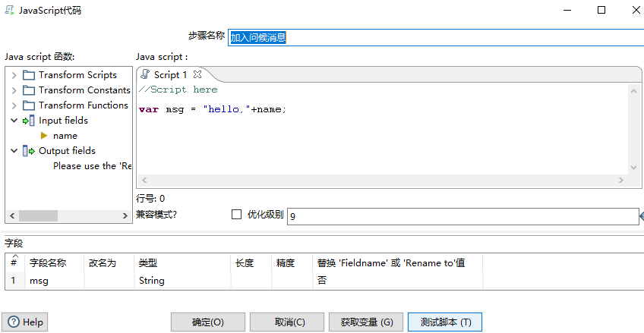Image resolution: width=644 pixels, height=333 pixels.
Task: Toggle the 兼容模式 checkbox
Action: (237, 215)
